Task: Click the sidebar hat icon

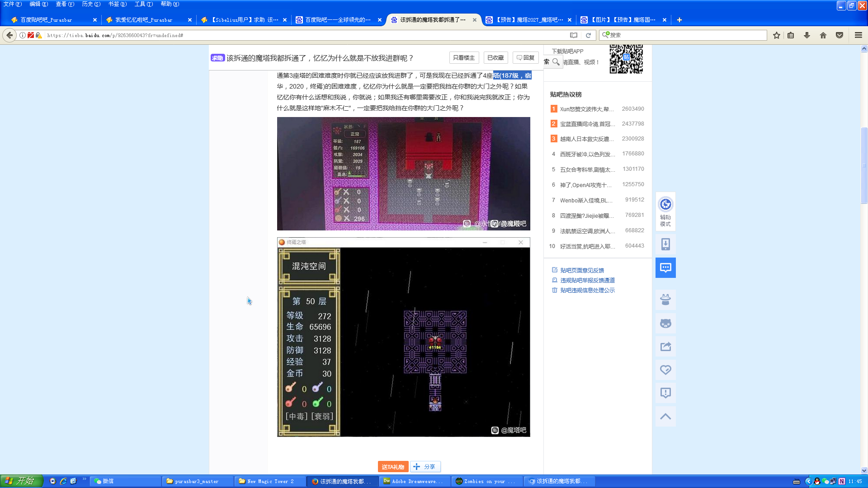Action: (x=665, y=300)
